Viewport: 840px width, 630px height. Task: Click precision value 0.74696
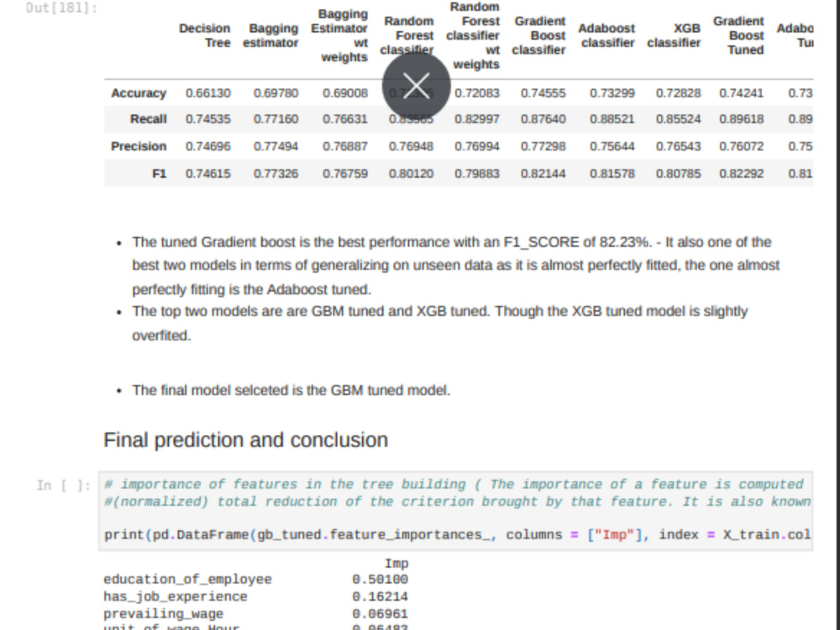coord(207,146)
